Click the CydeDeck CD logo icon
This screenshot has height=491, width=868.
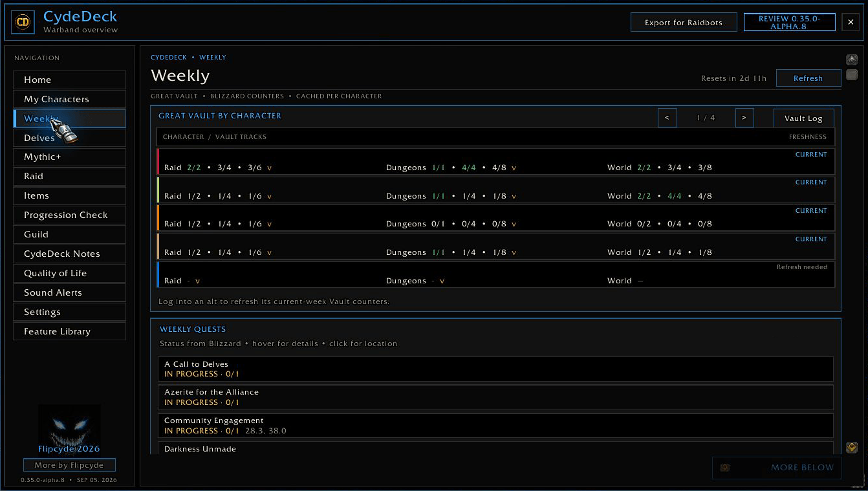click(x=23, y=22)
